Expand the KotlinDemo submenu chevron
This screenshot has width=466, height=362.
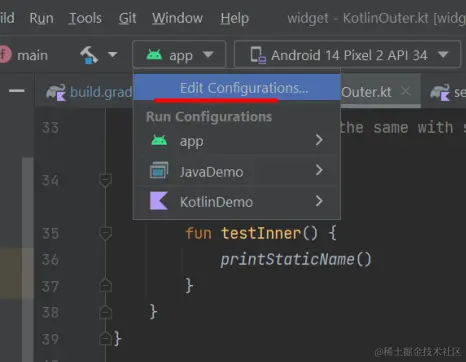[319, 201]
